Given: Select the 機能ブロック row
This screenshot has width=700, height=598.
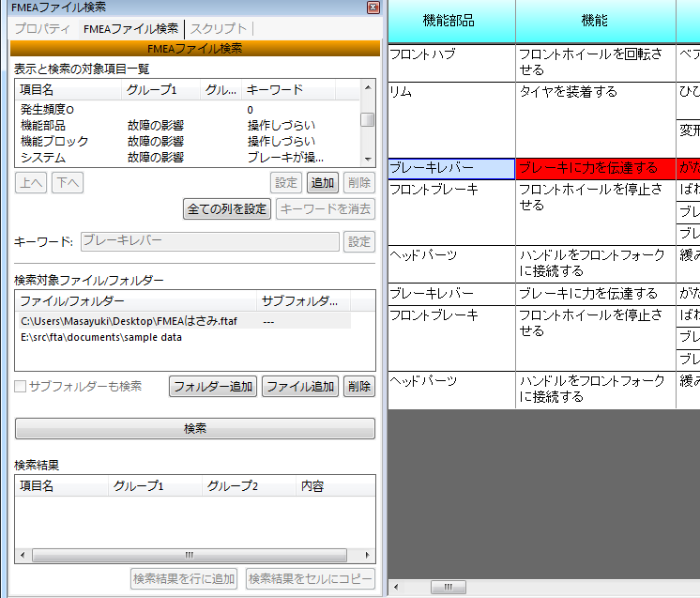Looking at the screenshot, I should 188,142.
